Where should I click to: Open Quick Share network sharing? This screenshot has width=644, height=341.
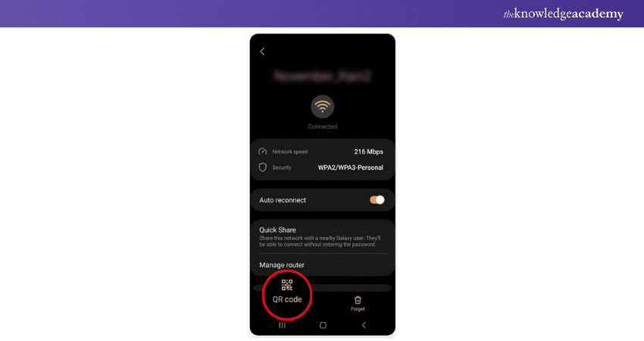point(323,236)
